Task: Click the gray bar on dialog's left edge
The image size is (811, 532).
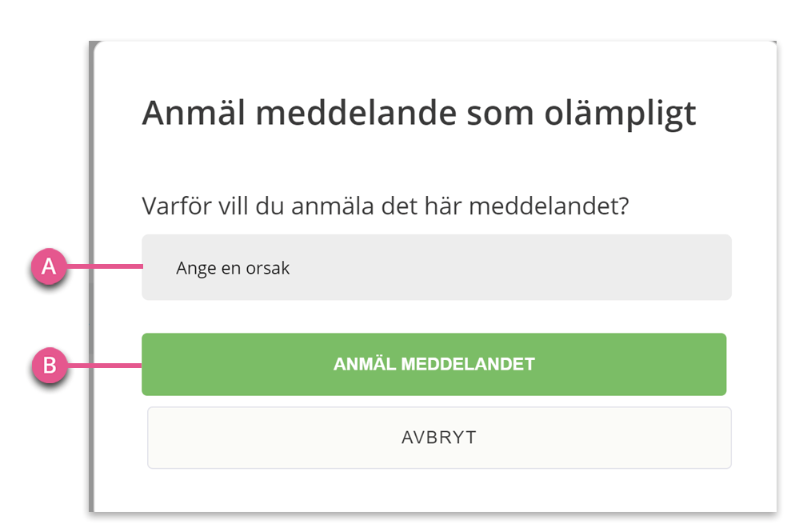Action: 91,276
